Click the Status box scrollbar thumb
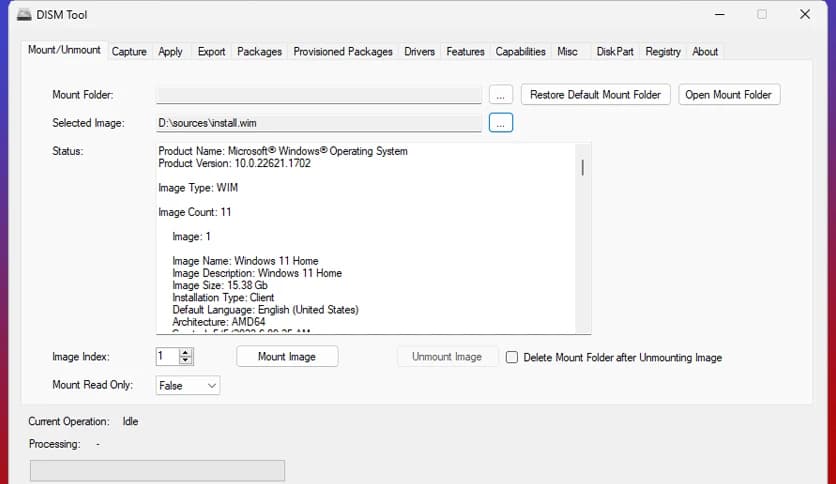Viewport: 836px width, 484px height. tap(583, 167)
